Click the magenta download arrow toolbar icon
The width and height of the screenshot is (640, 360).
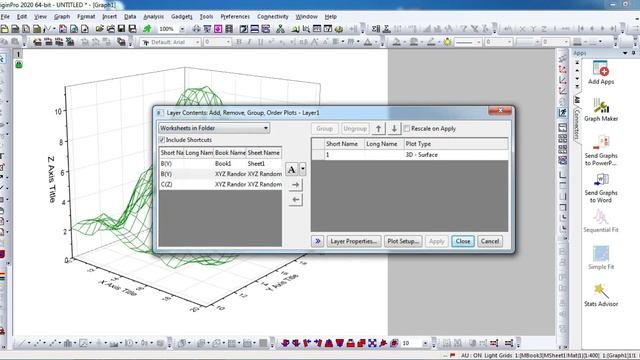(218, 29)
